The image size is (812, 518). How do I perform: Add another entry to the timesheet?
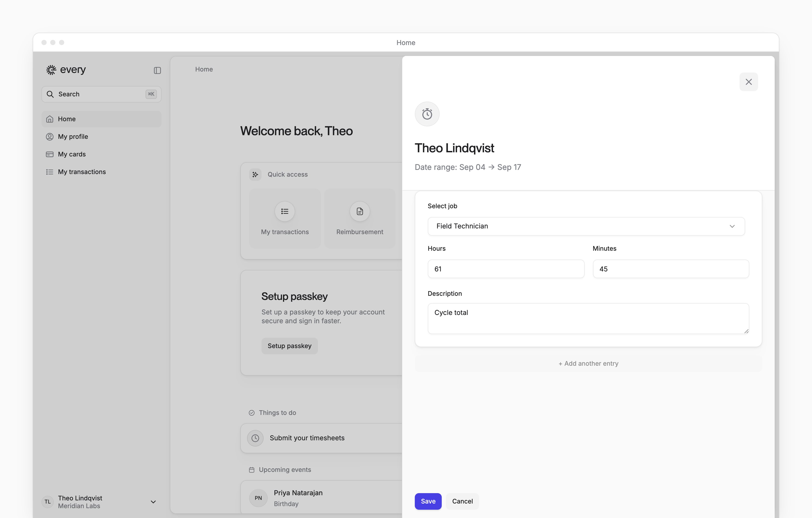pyautogui.click(x=588, y=364)
